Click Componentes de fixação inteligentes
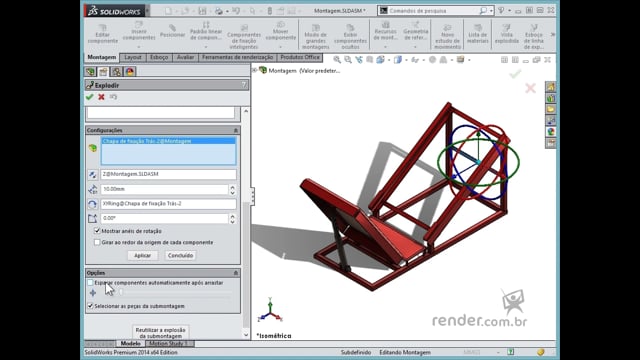The height and width of the screenshot is (360, 640). point(244,36)
